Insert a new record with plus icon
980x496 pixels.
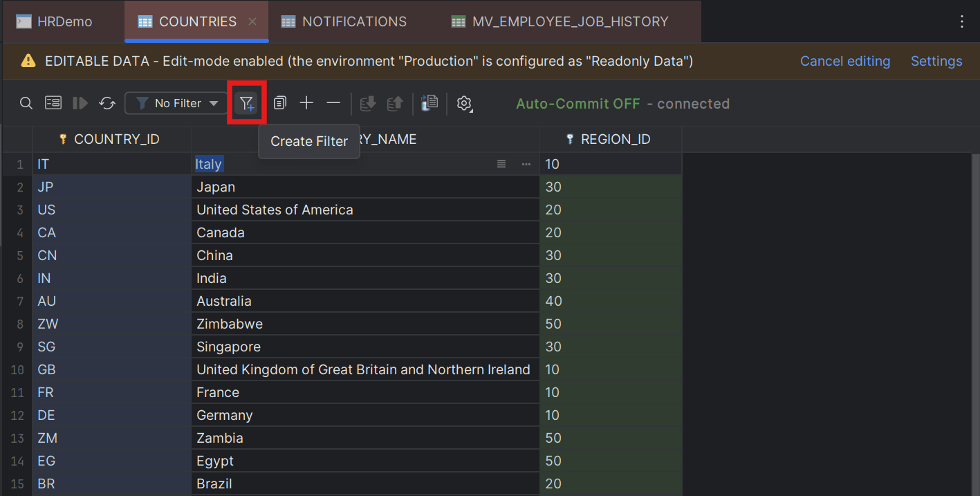click(306, 103)
